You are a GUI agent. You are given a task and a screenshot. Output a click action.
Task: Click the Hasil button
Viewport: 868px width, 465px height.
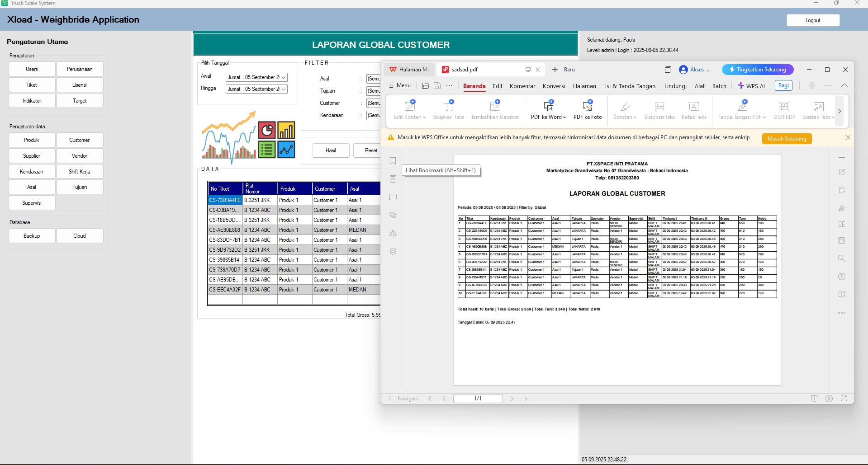(x=331, y=150)
